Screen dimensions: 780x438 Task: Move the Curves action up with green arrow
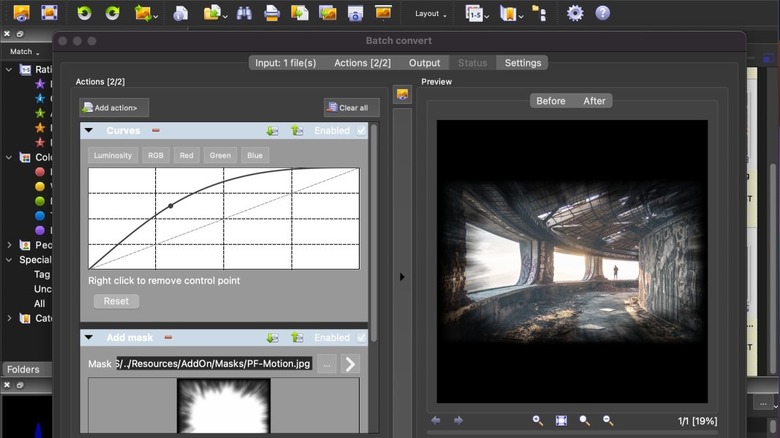[297, 130]
